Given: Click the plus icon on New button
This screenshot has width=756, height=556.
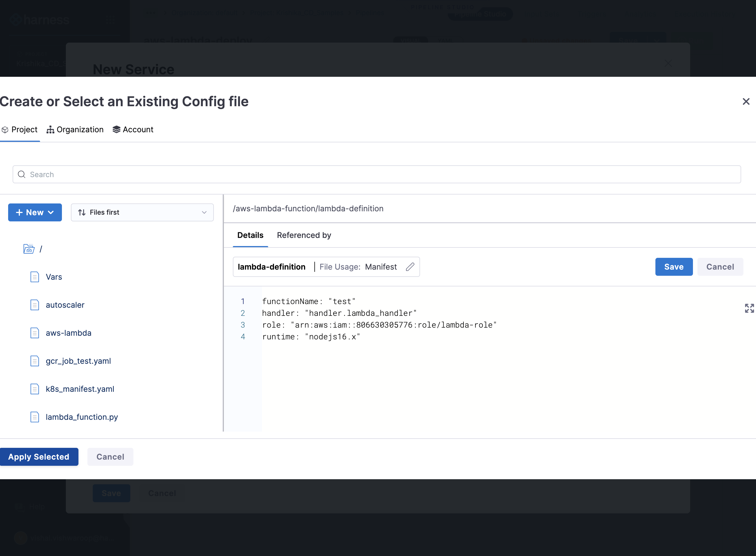Looking at the screenshot, I should [x=19, y=212].
